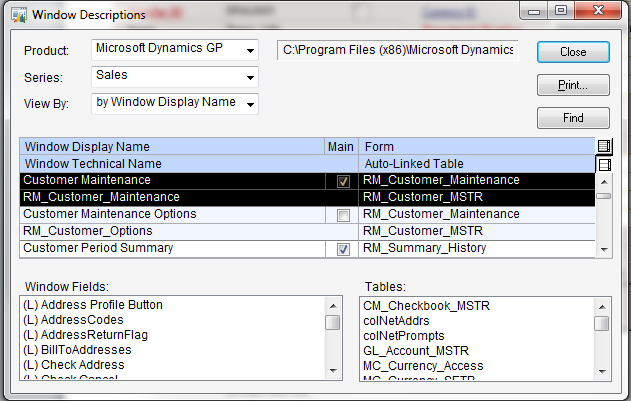The width and height of the screenshot is (631, 401).
Task: Click the Form column header
Action: [x=476, y=147]
